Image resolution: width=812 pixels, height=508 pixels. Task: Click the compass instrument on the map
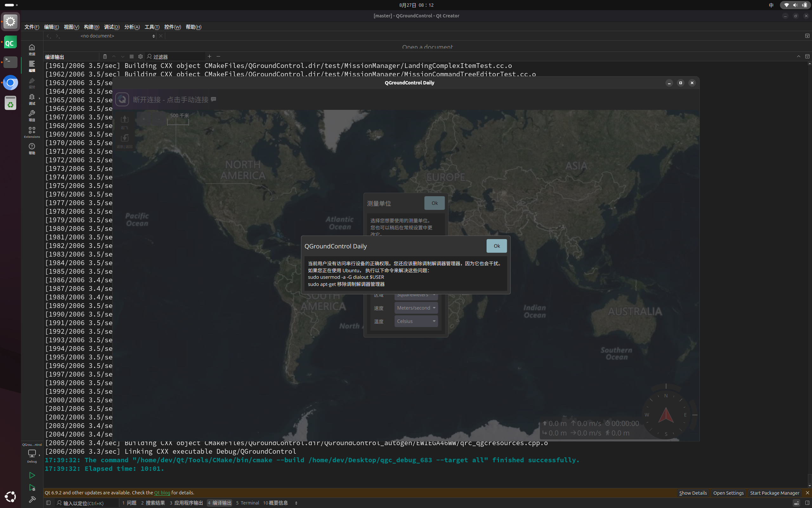tap(666, 415)
